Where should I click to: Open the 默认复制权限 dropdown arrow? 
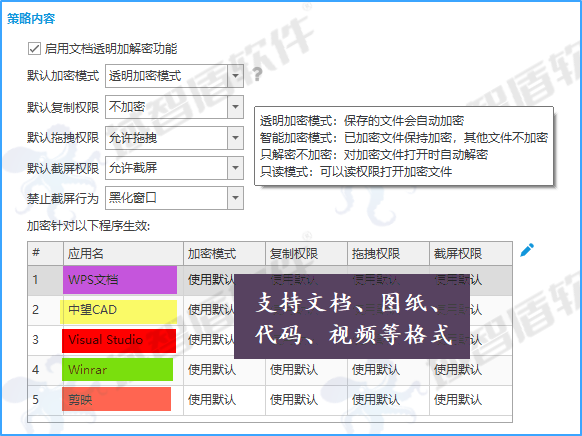[x=235, y=107]
